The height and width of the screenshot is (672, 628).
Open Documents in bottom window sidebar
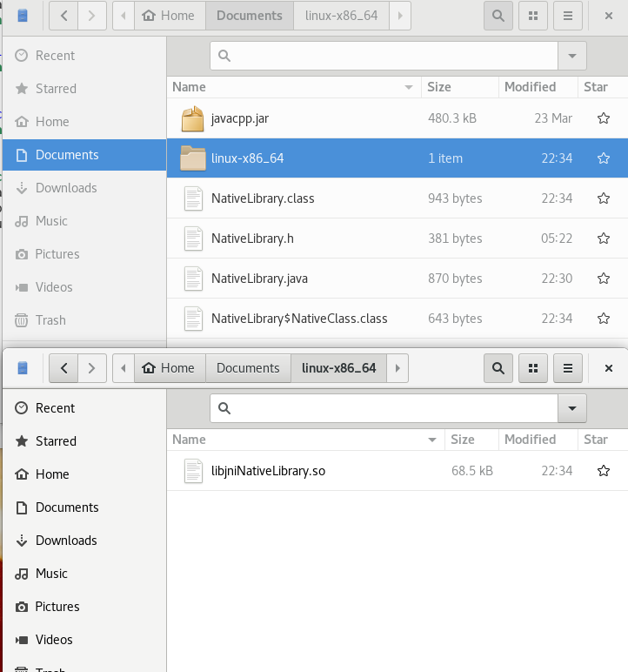click(x=84, y=507)
